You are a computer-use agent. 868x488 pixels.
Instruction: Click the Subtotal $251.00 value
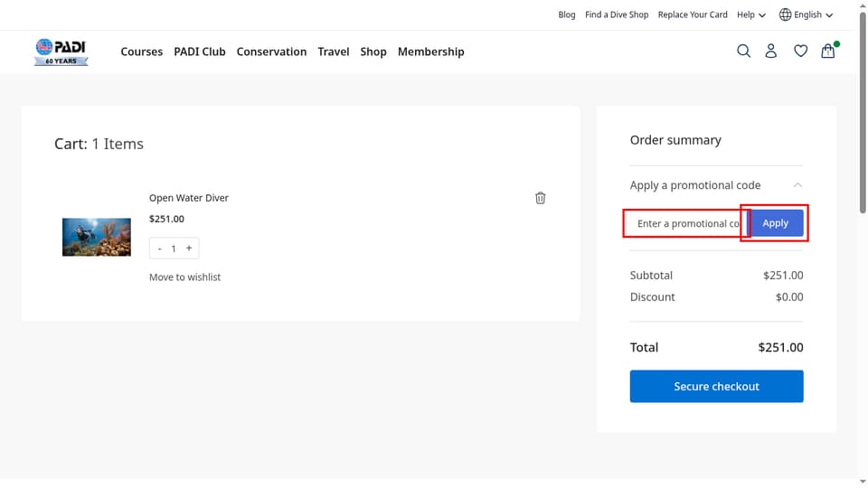click(x=783, y=276)
